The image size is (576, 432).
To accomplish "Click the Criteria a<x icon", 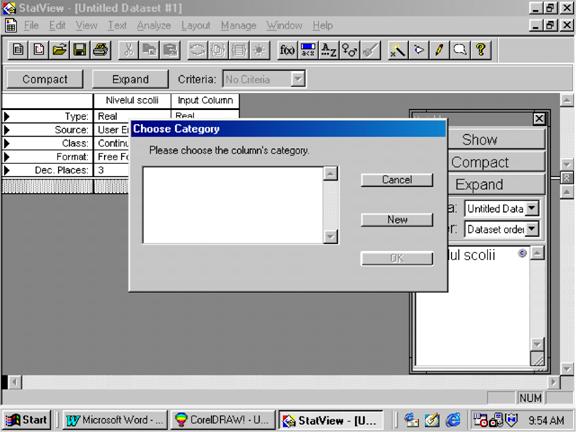I will (308, 50).
